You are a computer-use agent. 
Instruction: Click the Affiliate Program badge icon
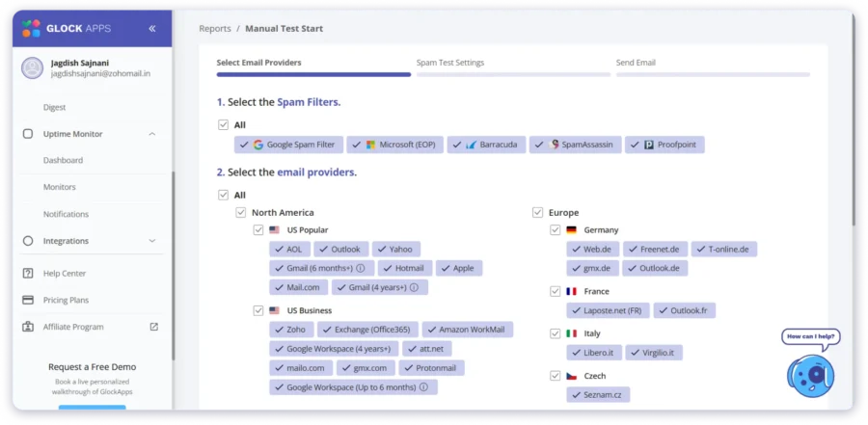click(x=28, y=327)
